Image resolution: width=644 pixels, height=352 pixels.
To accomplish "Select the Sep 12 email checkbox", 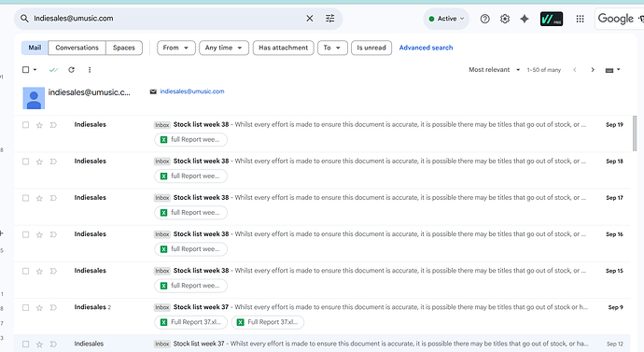I will [25, 345].
